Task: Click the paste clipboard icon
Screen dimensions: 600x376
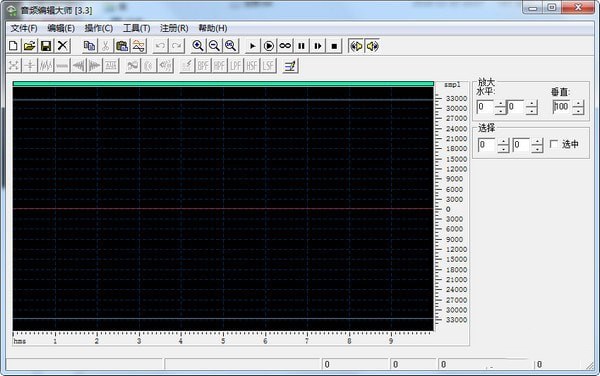Action: click(122, 46)
